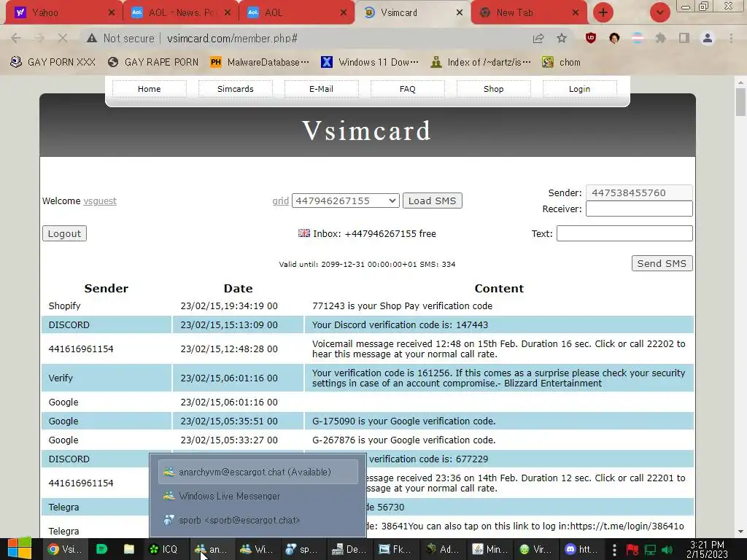This screenshot has width=747, height=560.
Task: Click the address bar URL vsimcard.com/member.php#
Action: (232, 38)
